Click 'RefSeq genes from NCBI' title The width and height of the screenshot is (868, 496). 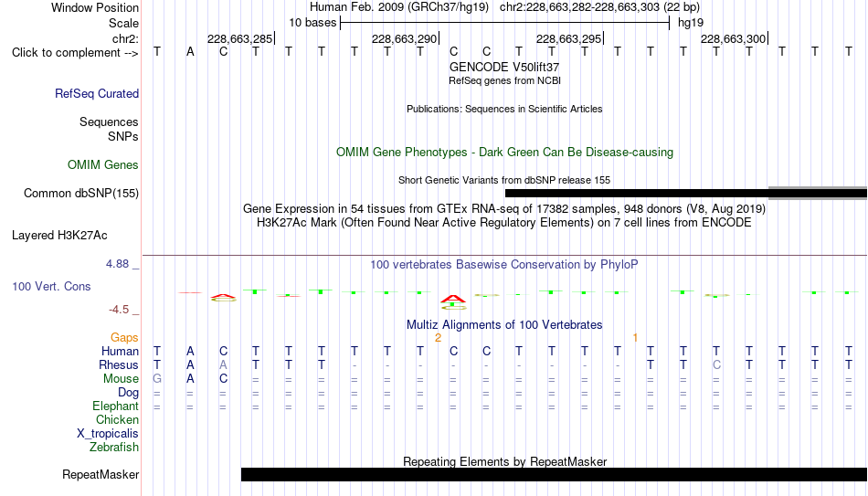pyautogui.click(x=504, y=80)
